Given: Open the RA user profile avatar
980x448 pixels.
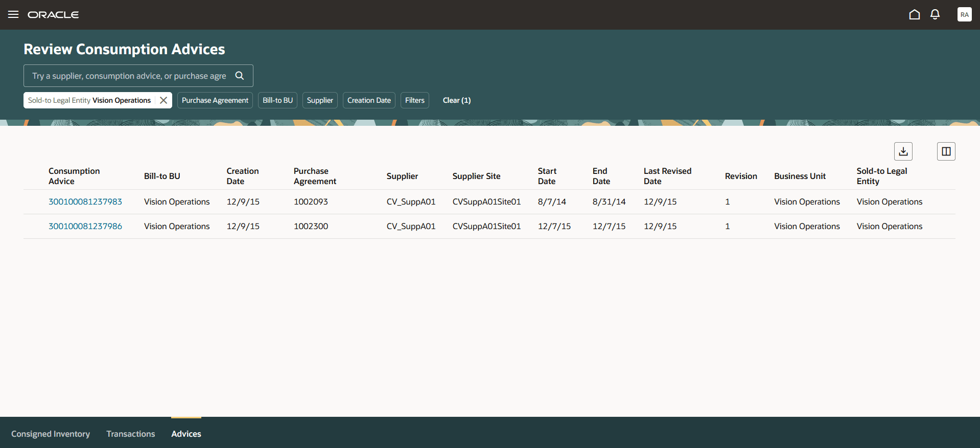Looking at the screenshot, I should pyautogui.click(x=964, y=14).
